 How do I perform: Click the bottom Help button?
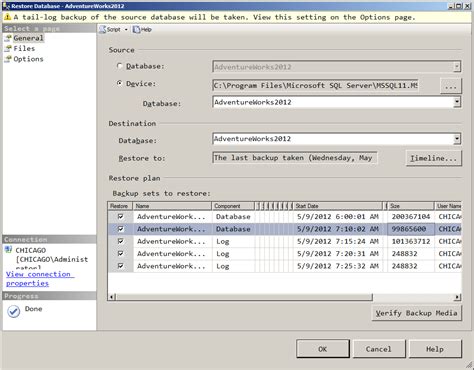click(x=435, y=349)
